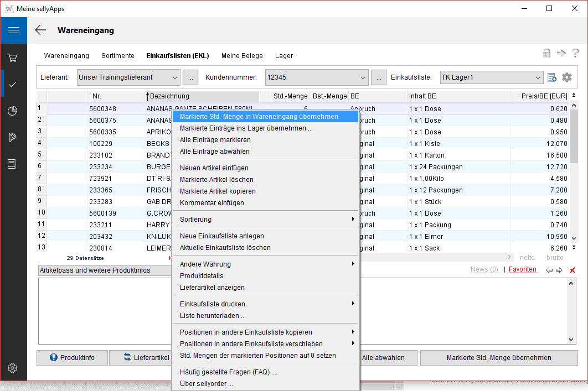Image resolution: width=588 pixels, height=391 pixels.
Task: Switch to the Sortimente tab
Action: tap(117, 56)
